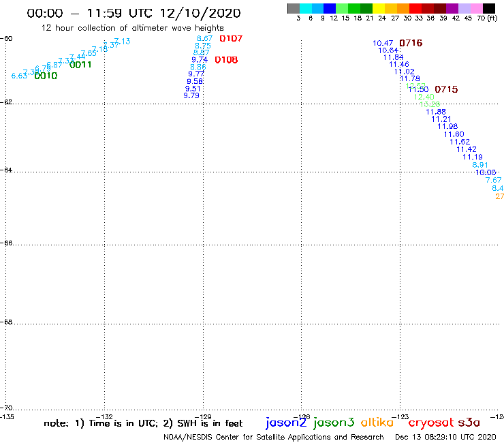The height and width of the screenshot is (443, 504).
Task: Click the wave height value 7.67
Action: coord(493,181)
